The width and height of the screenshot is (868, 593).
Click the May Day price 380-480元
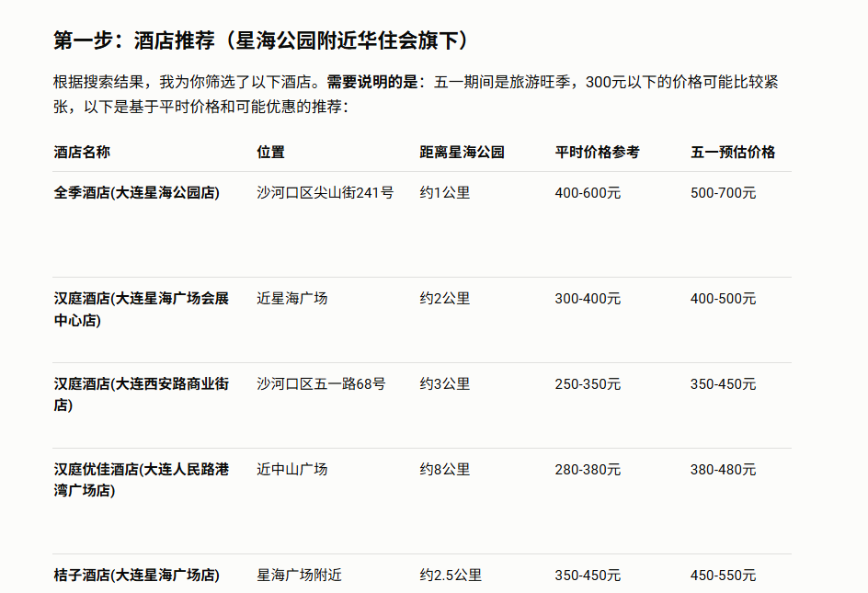pos(723,469)
